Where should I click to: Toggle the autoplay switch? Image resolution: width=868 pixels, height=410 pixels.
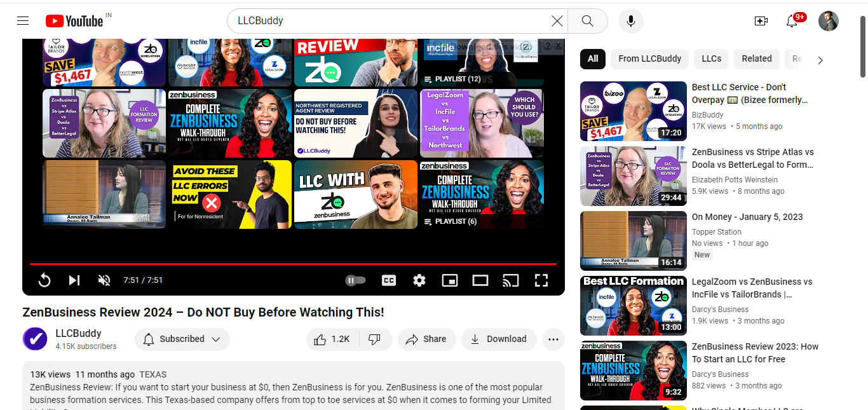click(x=355, y=280)
